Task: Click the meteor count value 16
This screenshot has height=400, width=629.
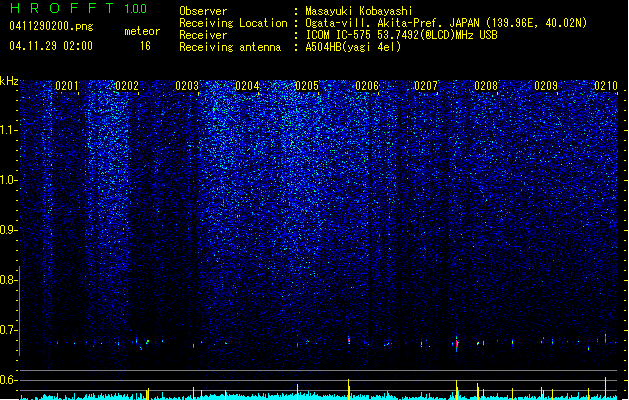Action: click(x=145, y=46)
